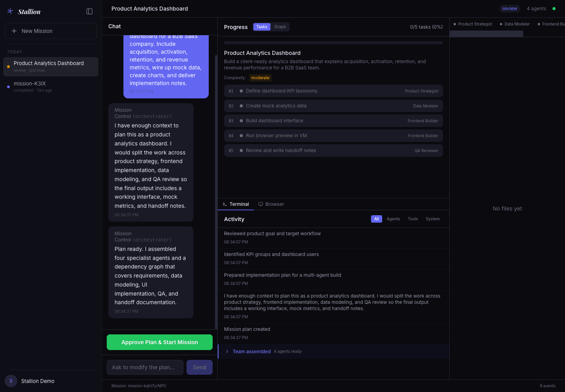The width and height of the screenshot is (565, 392).
Task: Click Approve Plan & Start Mission
Action: (160, 342)
